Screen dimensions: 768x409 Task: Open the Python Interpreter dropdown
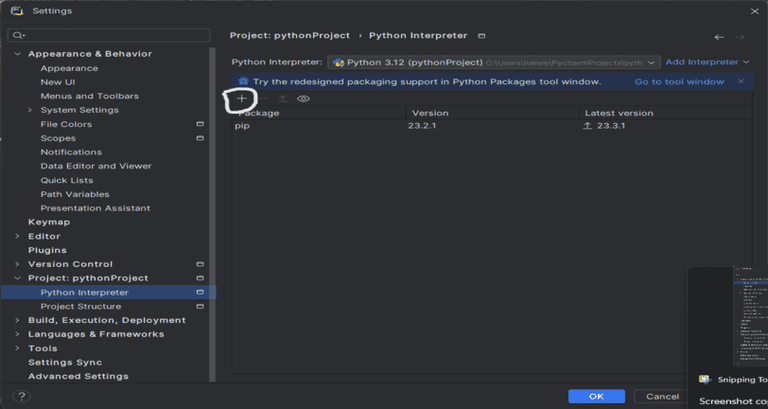(494, 62)
